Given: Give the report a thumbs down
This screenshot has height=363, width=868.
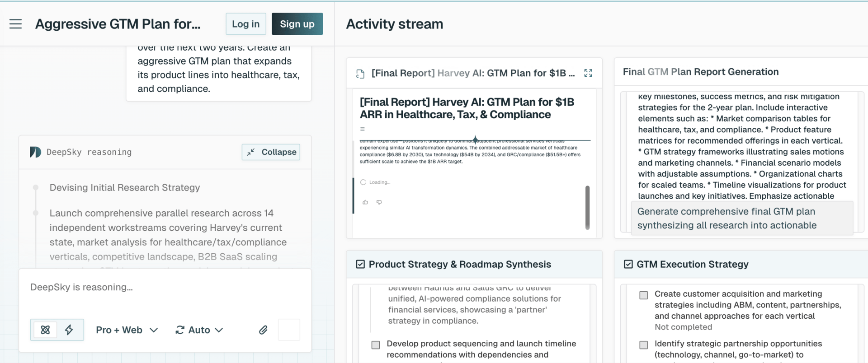Looking at the screenshot, I should [379, 202].
